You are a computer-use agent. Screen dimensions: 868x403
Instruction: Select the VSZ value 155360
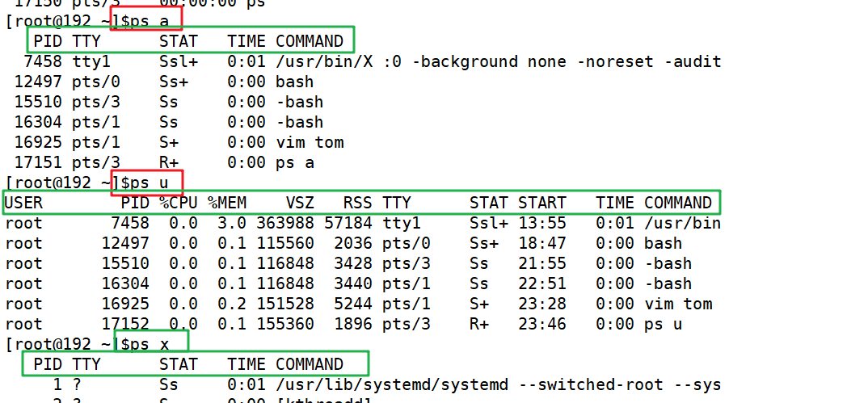pos(285,324)
